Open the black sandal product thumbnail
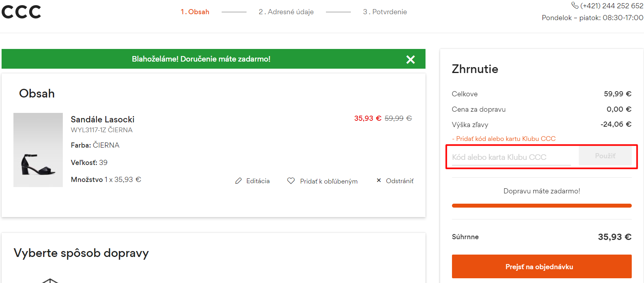 point(38,150)
